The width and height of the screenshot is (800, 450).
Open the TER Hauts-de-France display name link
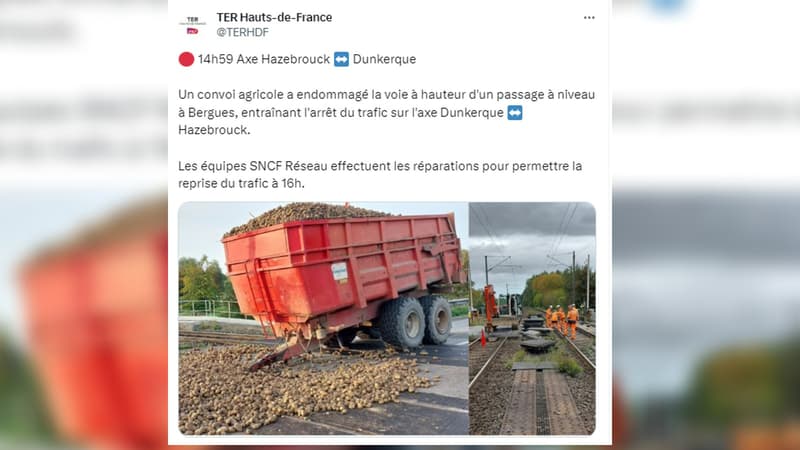[274, 17]
